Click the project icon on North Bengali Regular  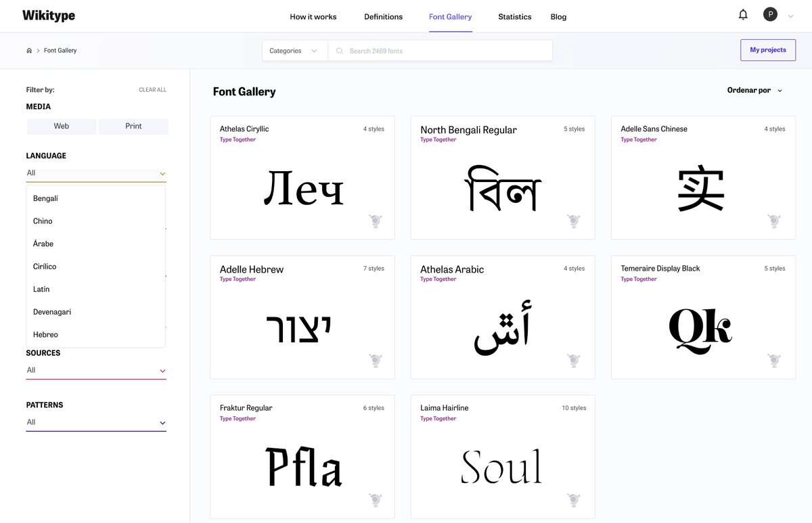click(x=574, y=221)
